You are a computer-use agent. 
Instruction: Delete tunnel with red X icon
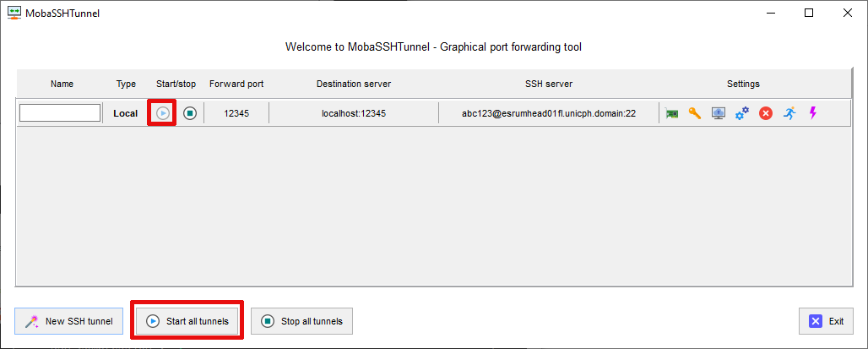766,113
